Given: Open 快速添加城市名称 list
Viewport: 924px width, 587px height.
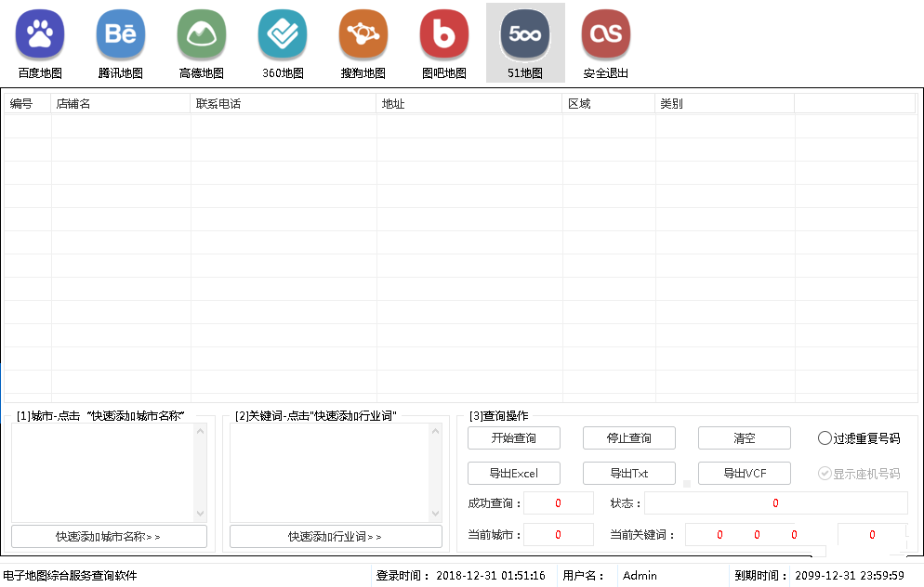Looking at the screenshot, I should point(109,536).
